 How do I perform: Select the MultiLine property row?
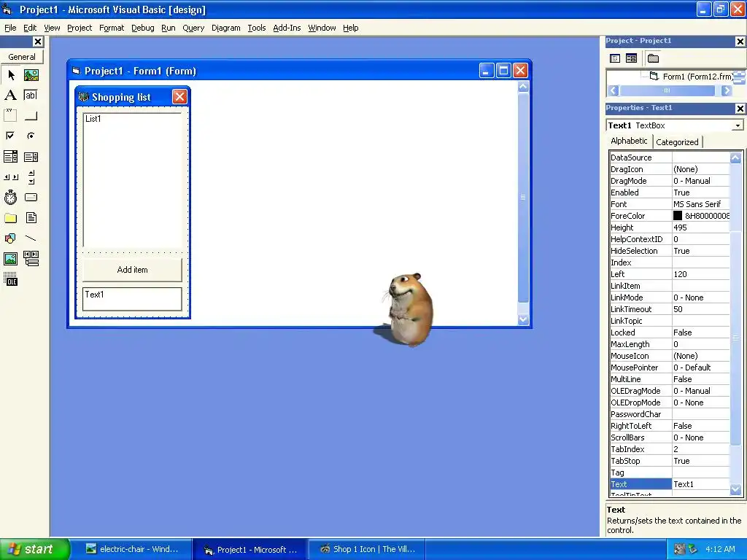click(x=670, y=379)
